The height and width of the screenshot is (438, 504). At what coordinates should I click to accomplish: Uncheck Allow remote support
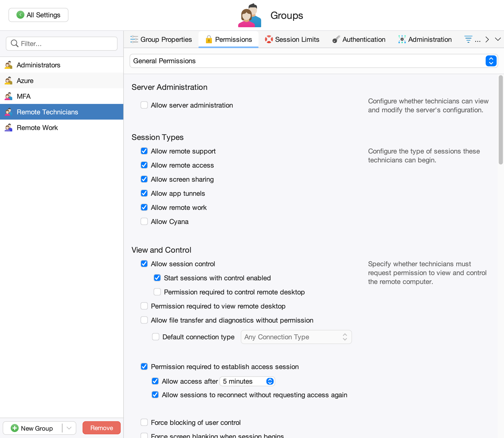click(144, 151)
